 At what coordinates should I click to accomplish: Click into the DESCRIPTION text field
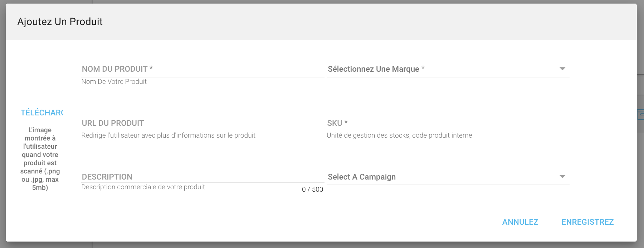(x=203, y=177)
